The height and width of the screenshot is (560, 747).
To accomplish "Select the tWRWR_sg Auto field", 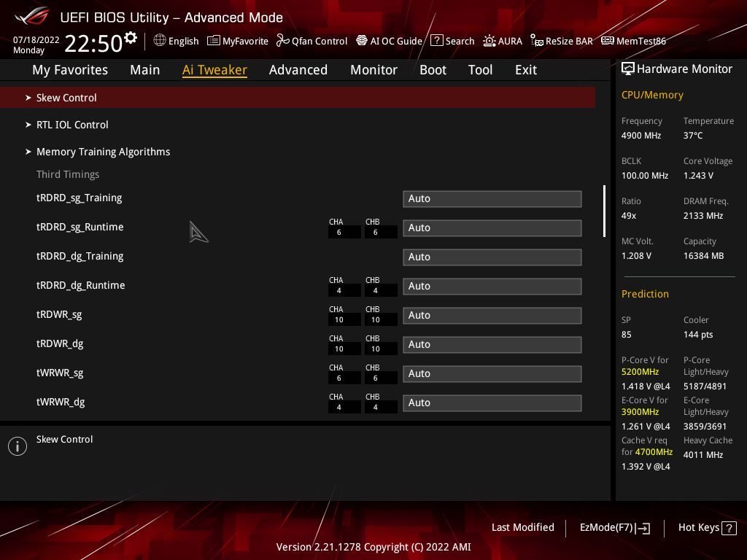I will pos(492,374).
